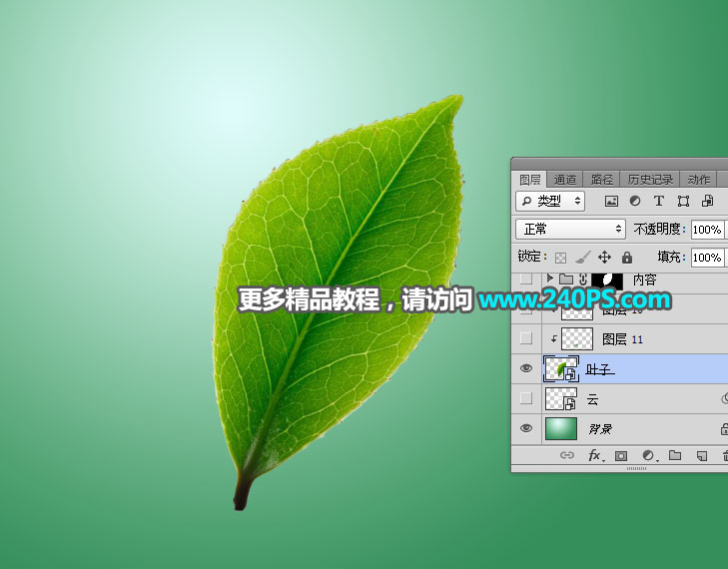728x569 pixels.
Task: Select the 背景 layer gradient thumbnail
Action: 560,428
